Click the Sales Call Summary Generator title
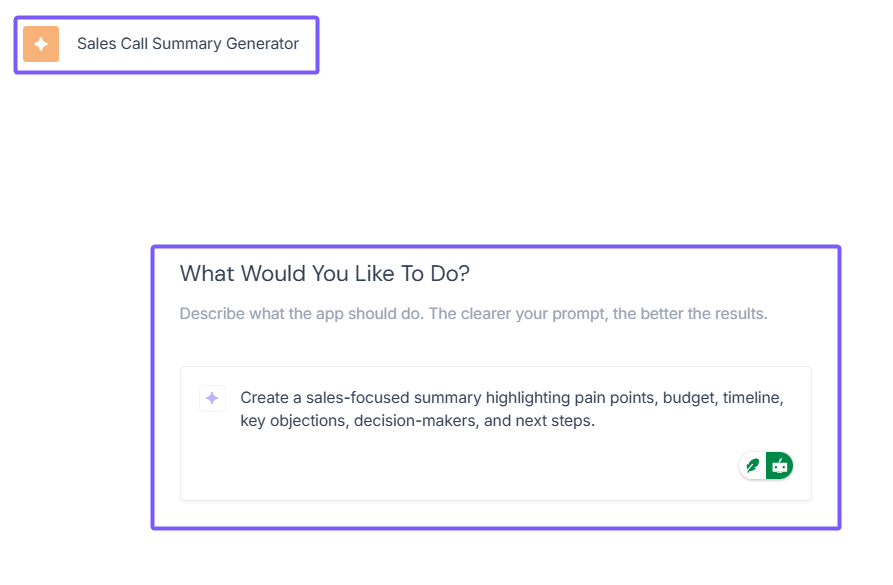 point(187,44)
